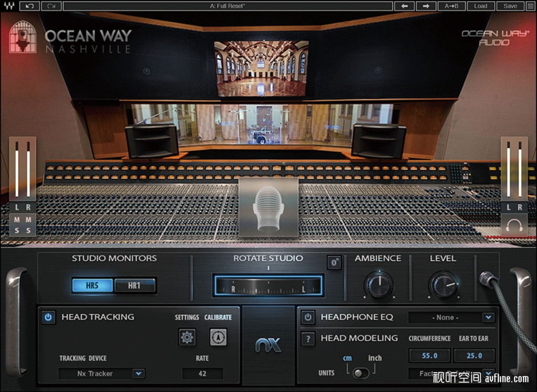The height and width of the screenshot is (392, 537).
Task: Click the headphones icon under output meter
Action: pyautogui.click(x=514, y=226)
